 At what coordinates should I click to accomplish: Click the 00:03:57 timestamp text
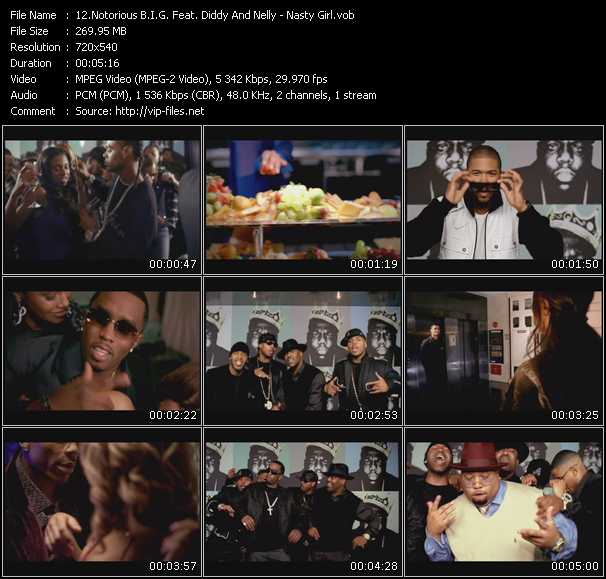coord(173,566)
